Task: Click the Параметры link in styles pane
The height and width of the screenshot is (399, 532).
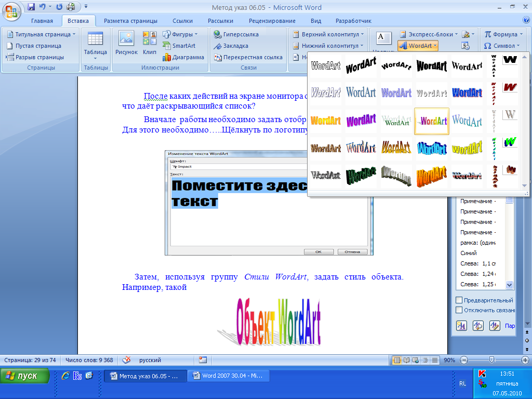Action: point(510,326)
